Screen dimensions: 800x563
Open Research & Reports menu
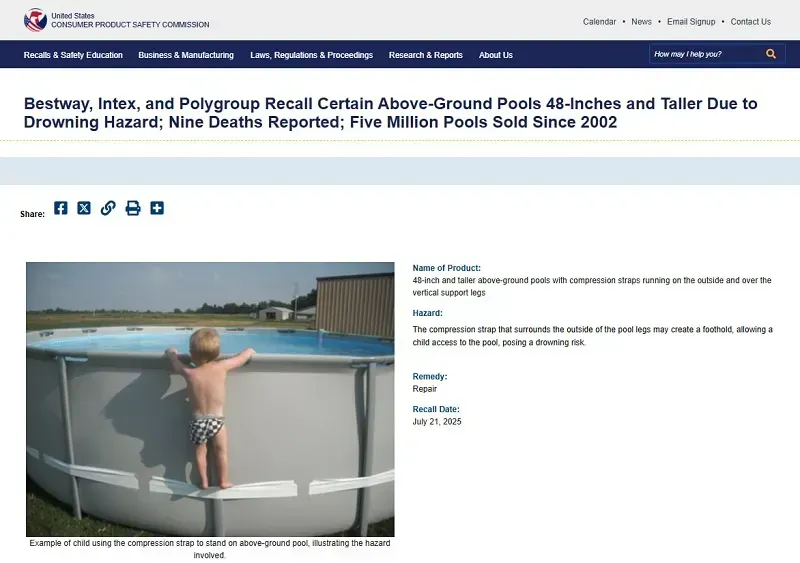click(x=426, y=55)
